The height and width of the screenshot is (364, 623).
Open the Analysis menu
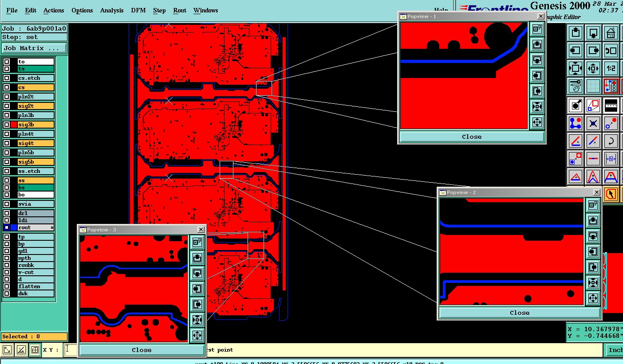pos(112,10)
